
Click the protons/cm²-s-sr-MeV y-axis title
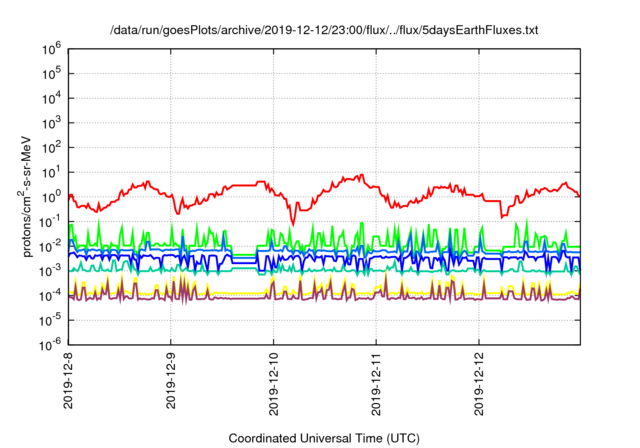point(25,196)
